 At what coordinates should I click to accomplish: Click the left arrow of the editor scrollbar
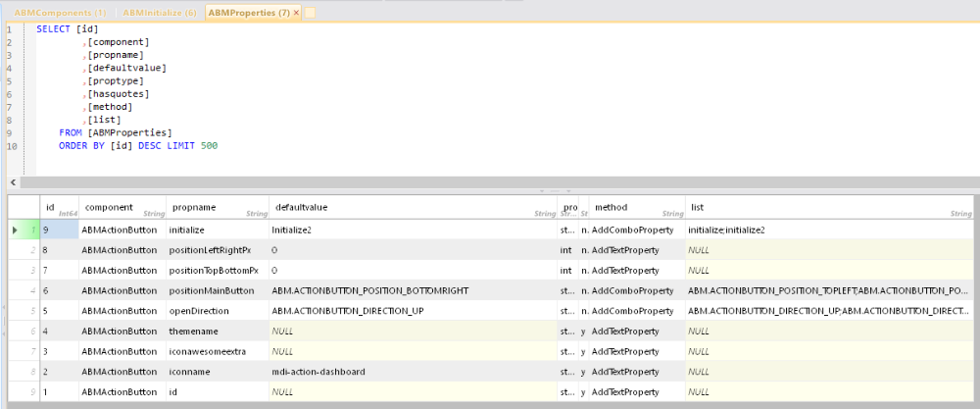coord(14,182)
